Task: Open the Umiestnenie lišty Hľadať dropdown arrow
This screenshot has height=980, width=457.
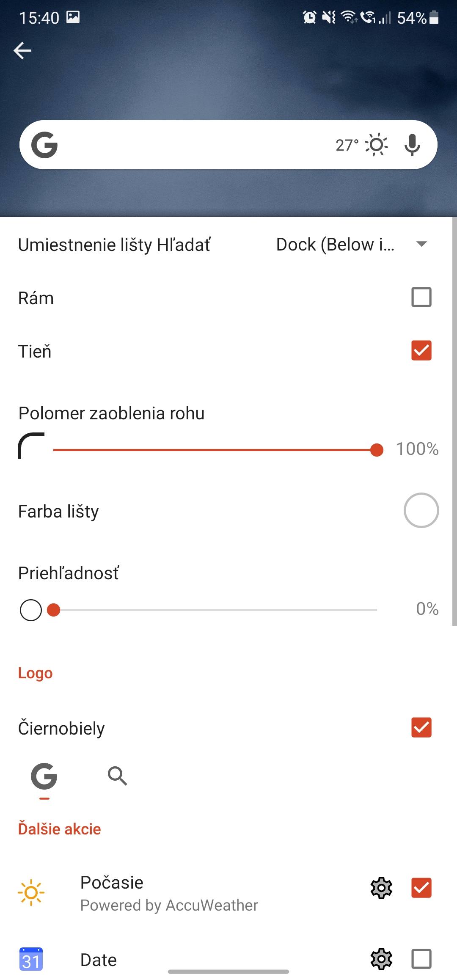Action: click(421, 244)
